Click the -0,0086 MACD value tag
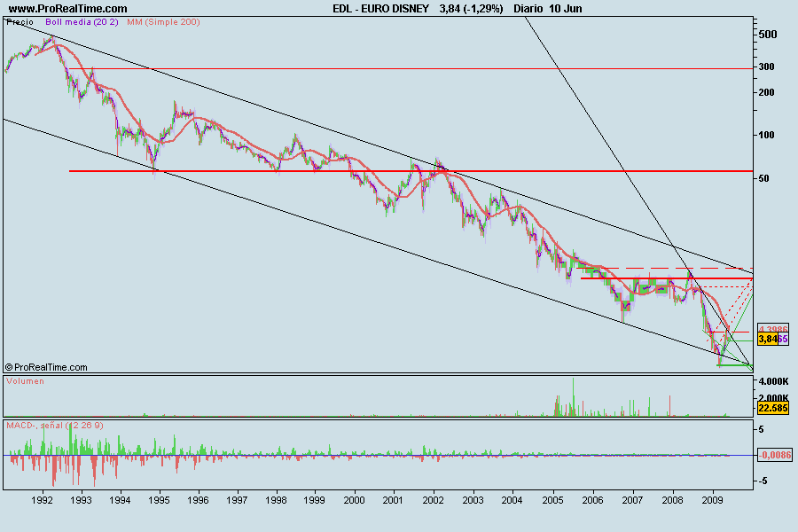This screenshot has width=798, height=532. (775, 455)
